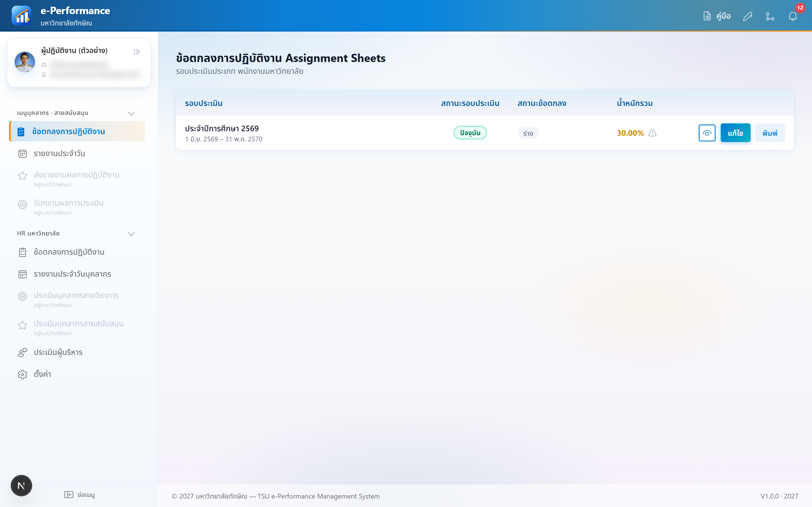The height and width of the screenshot is (507, 812).
Task: Click the warning triangle next to 30.00%
Action: tap(652, 133)
